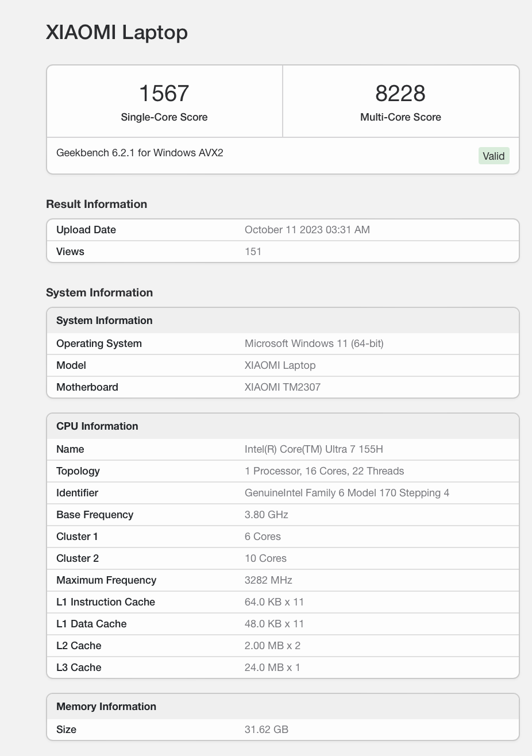Click the XIAOMI Laptop page title

(117, 32)
